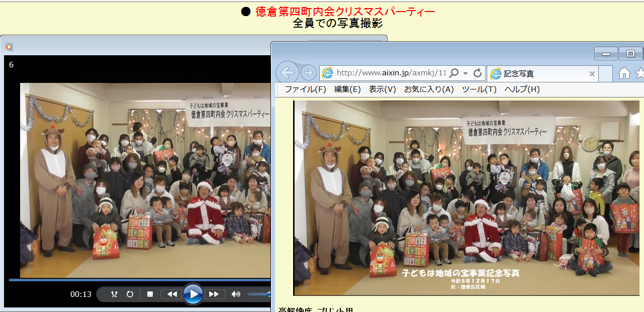Mute the media player volume speaker icon
644x312 pixels.
(235, 294)
